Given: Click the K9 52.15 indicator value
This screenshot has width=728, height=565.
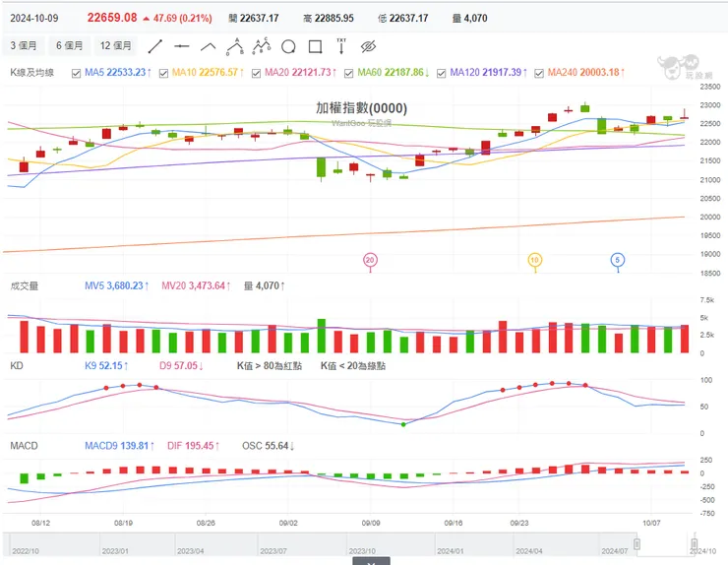Looking at the screenshot, I should tap(106, 365).
